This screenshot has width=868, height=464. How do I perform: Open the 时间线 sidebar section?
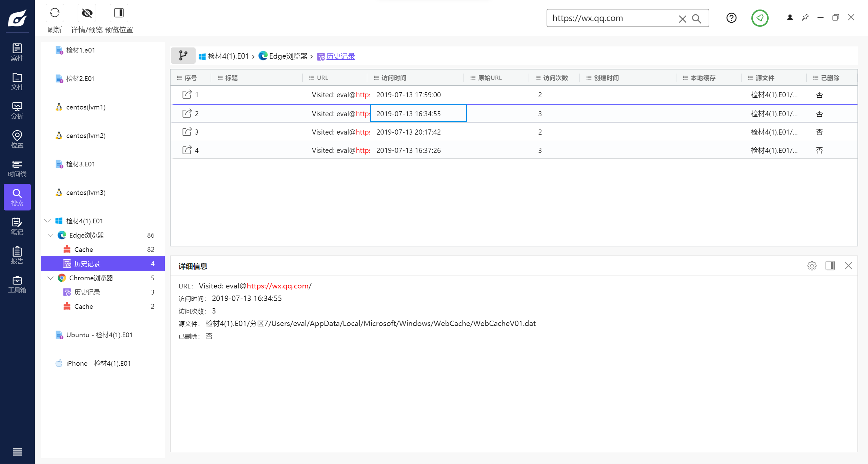[x=17, y=168]
